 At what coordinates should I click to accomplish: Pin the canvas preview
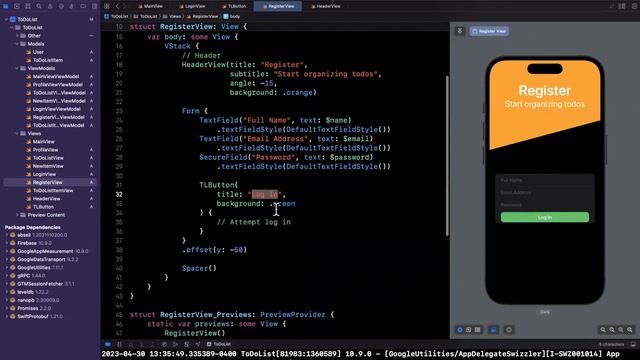tap(460, 31)
